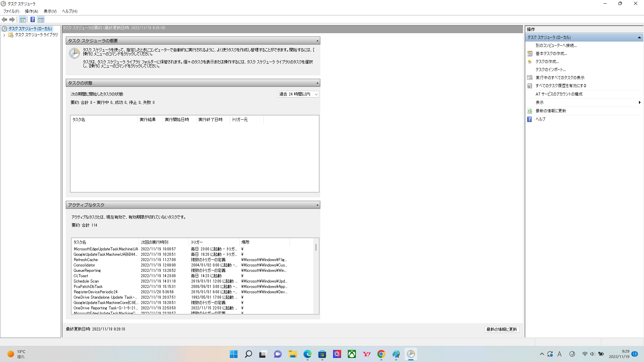Open the 過去 24 時間以内 period dropdown
This screenshot has width=644, height=362.
coord(298,94)
